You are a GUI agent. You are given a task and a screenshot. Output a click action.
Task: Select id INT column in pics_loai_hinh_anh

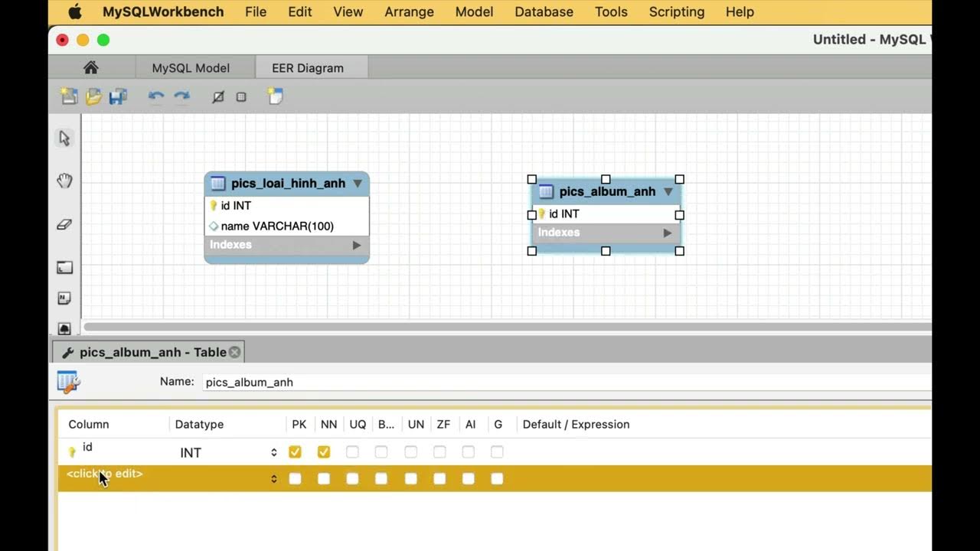pos(287,206)
